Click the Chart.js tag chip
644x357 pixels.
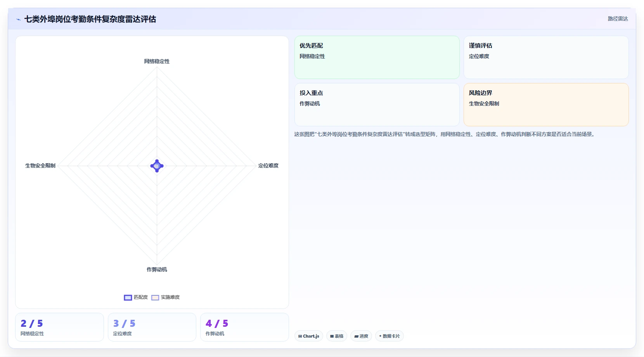[x=309, y=336]
